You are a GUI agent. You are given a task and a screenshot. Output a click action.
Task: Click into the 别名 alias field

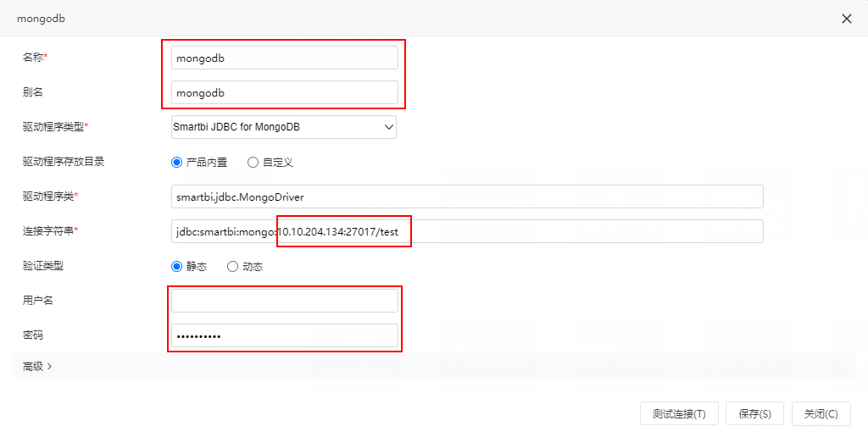pos(285,93)
